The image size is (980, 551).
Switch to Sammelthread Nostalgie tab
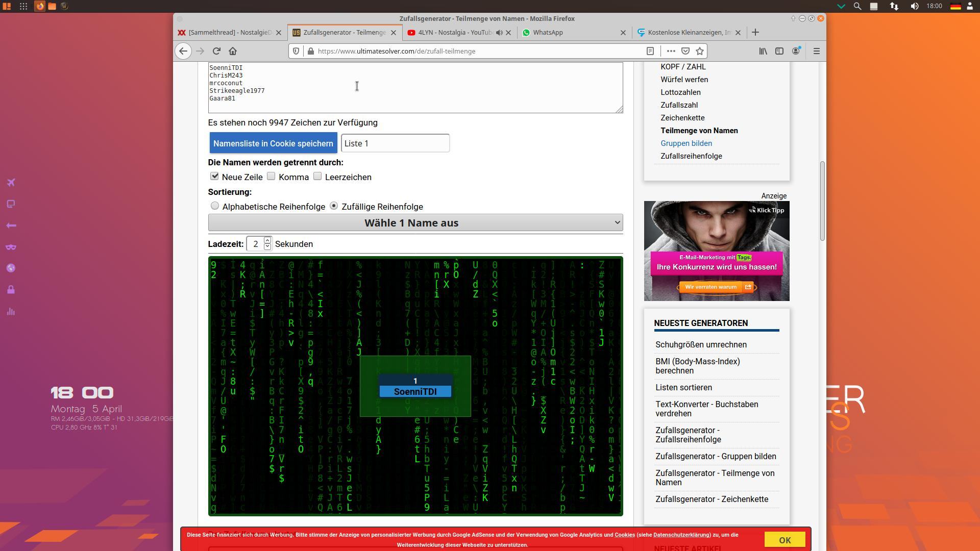click(x=230, y=32)
